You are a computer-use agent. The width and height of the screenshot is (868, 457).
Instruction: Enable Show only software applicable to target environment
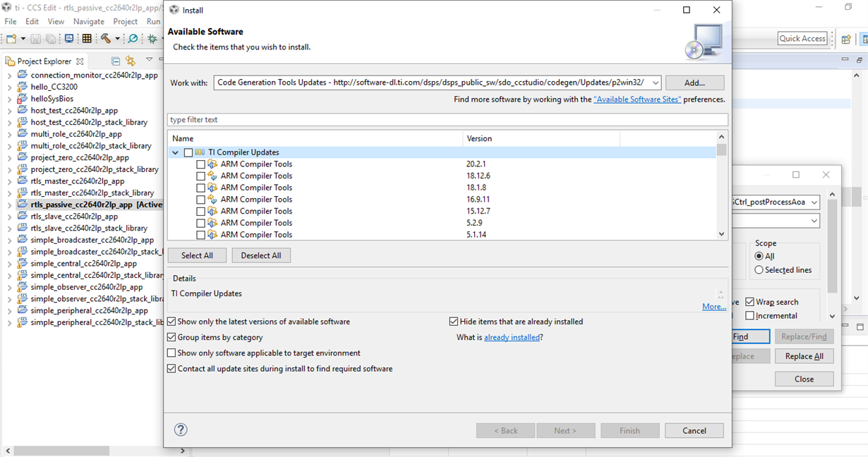pos(171,353)
